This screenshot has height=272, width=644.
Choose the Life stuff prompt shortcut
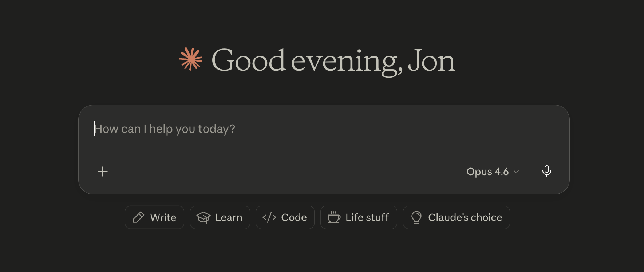tap(359, 217)
